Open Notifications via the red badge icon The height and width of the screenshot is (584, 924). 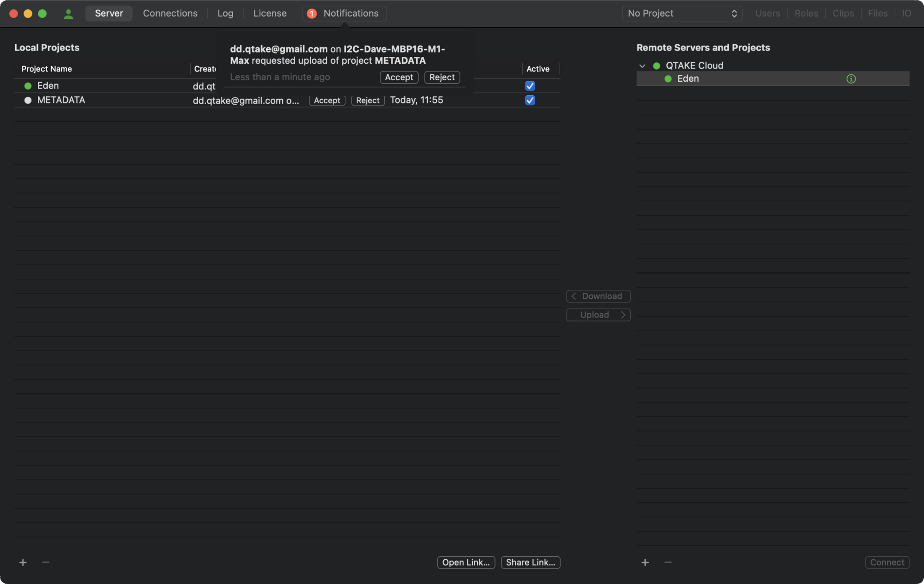click(x=311, y=13)
